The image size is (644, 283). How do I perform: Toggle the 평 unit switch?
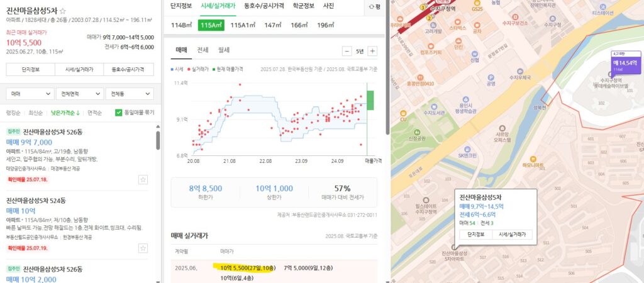(x=375, y=6)
